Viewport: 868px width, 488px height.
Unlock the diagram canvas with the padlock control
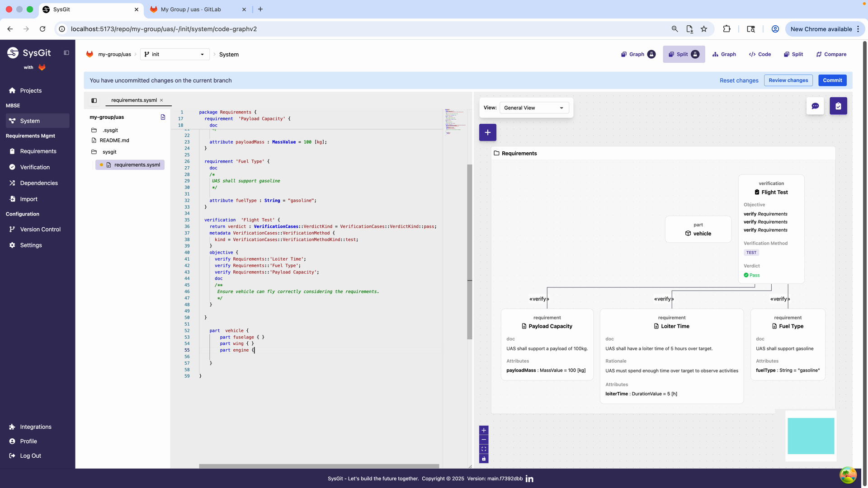click(484, 459)
